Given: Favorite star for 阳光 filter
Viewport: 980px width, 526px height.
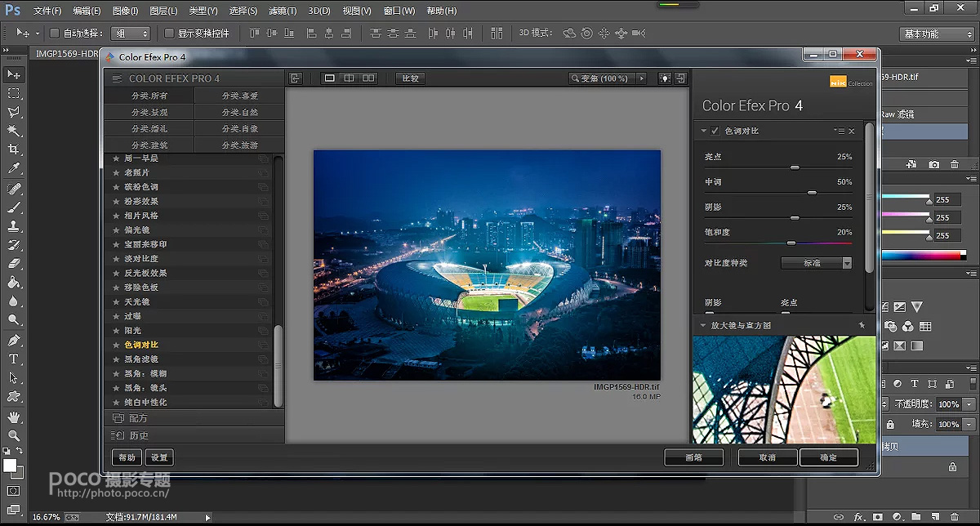Looking at the screenshot, I should coord(116,331).
